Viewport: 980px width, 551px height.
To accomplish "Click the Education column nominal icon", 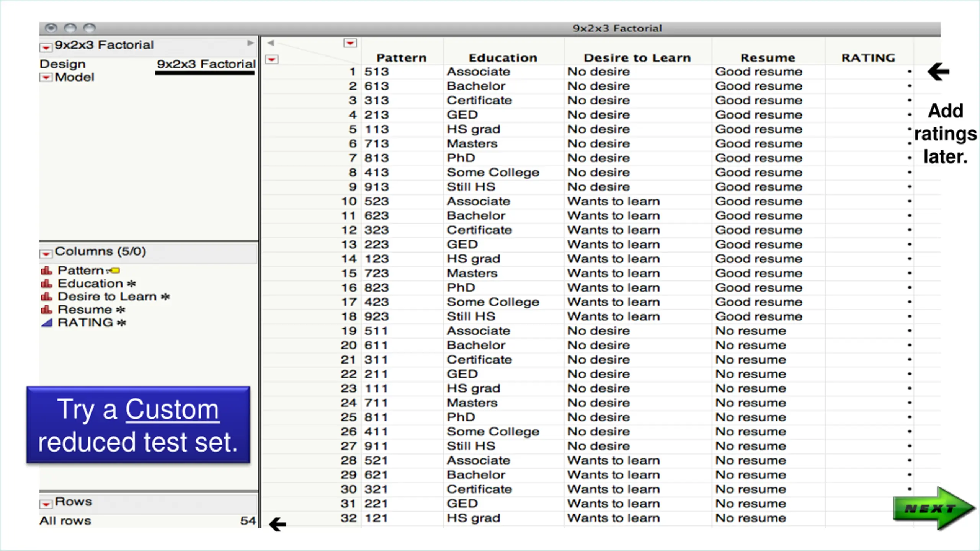I will point(46,284).
